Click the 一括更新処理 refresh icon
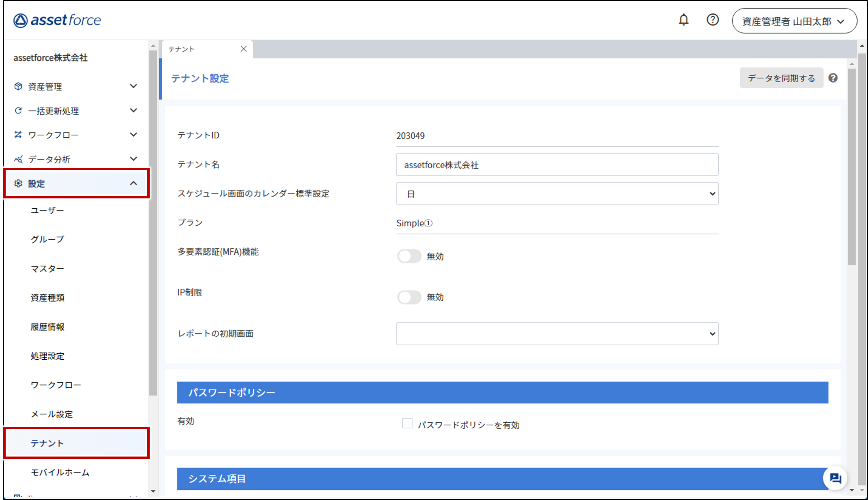This screenshot has height=500, width=868. coord(18,110)
